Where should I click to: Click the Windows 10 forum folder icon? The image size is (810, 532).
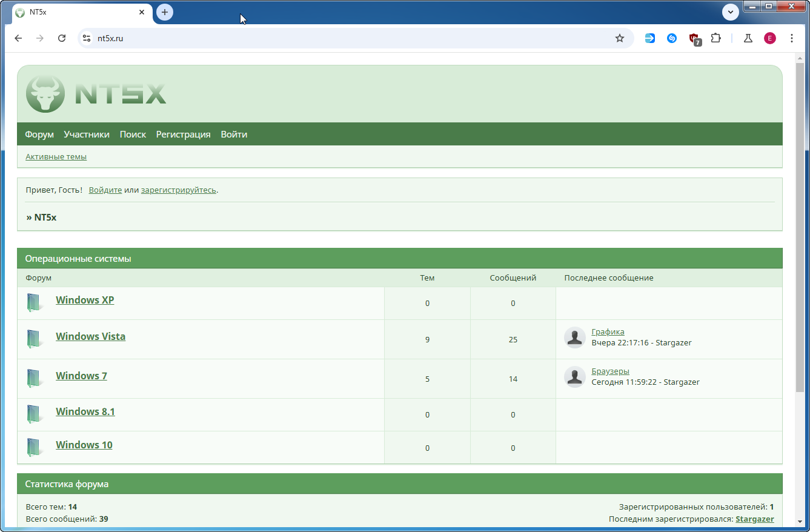coord(35,447)
